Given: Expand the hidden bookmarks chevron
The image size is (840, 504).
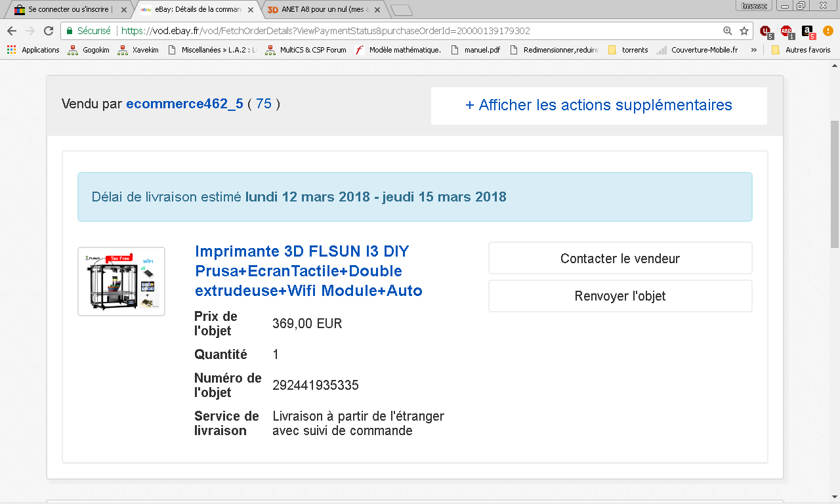Looking at the screenshot, I should 753,50.
